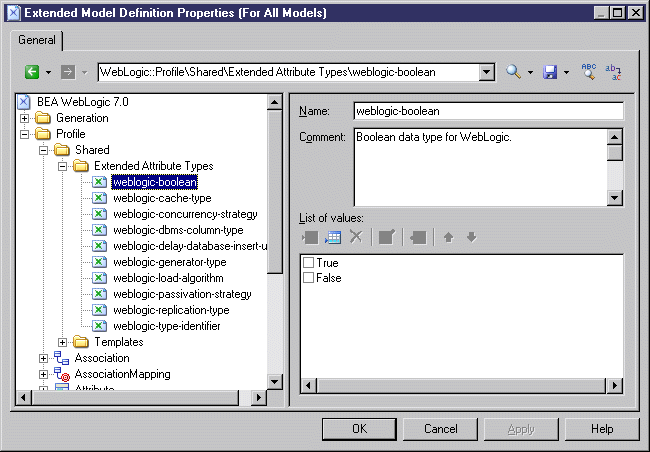Select weblogic-generator-type item

(x=170, y=262)
